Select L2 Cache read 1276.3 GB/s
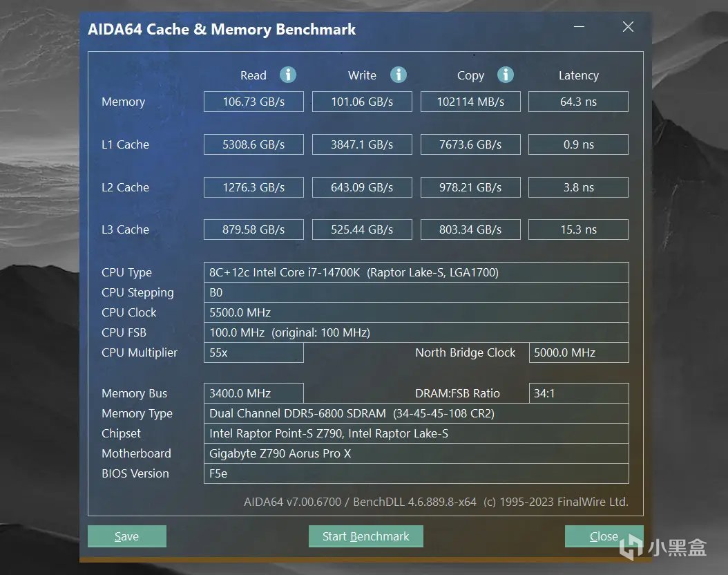The height and width of the screenshot is (575, 728). click(253, 187)
